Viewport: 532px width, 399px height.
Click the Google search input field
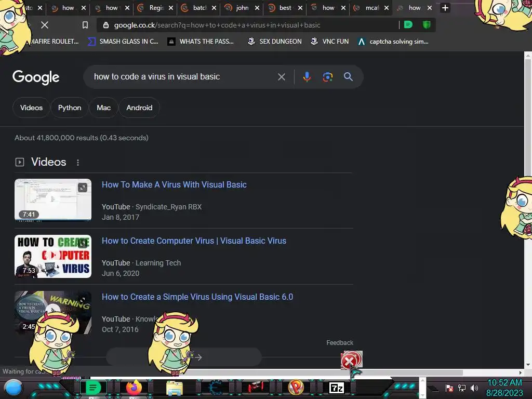(x=183, y=77)
